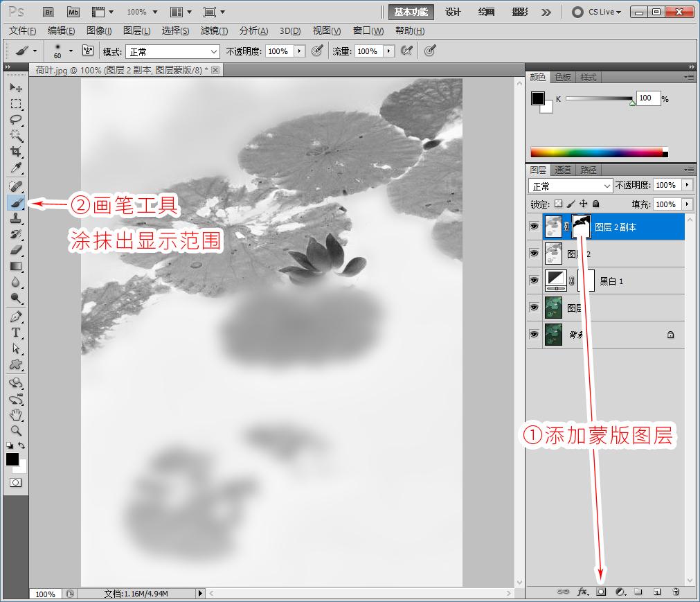Expand the 流量 flow slider arrow
This screenshot has height=602, width=700.
[389, 51]
